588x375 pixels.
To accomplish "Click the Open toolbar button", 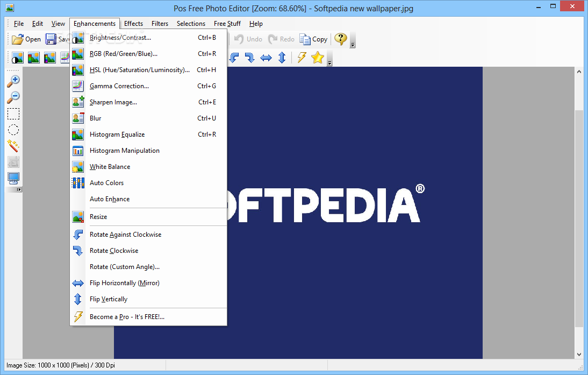I will (26, 39).
